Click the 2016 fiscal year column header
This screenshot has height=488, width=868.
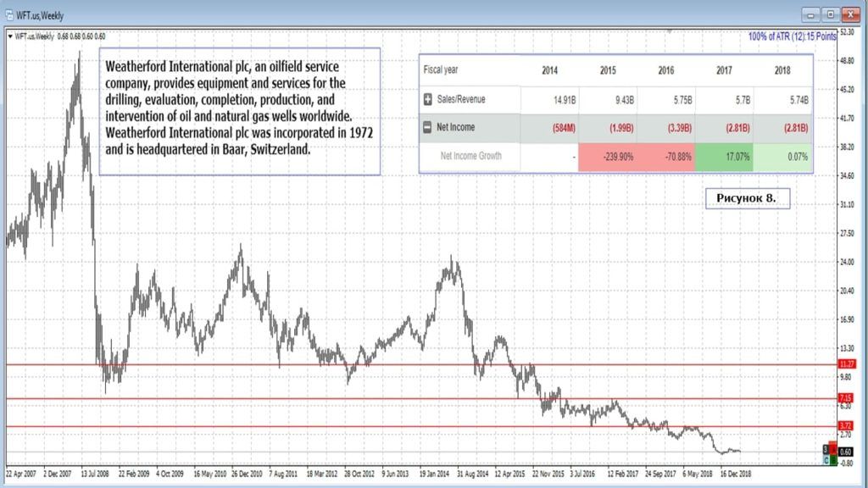(666, 70)
